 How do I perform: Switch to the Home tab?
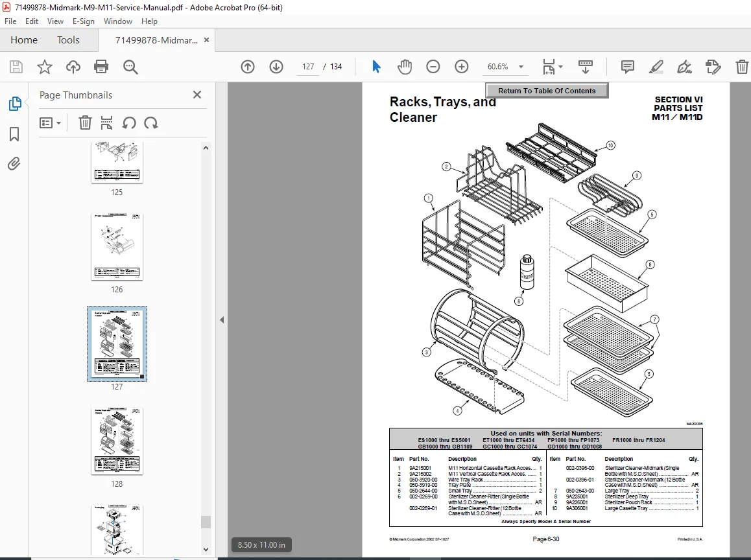tap(24, 40)
